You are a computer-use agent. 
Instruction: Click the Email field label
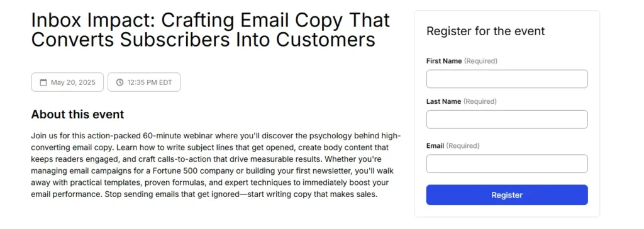tap(435, 146)
